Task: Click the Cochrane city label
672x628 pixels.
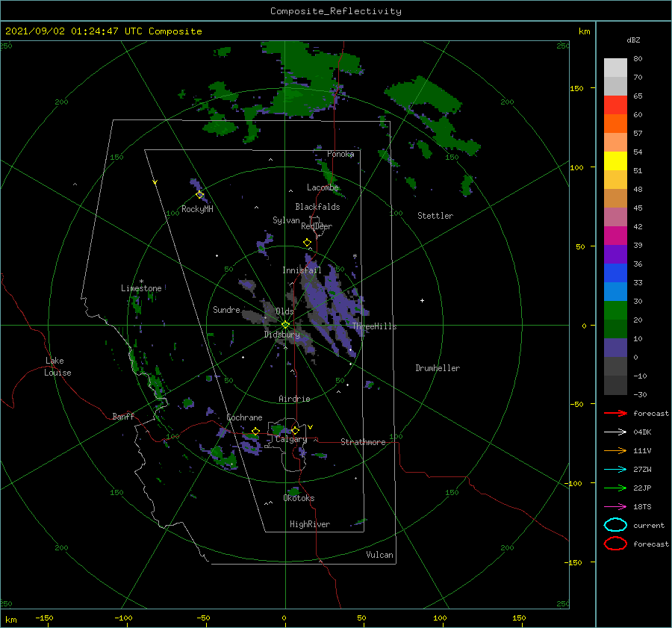Action: pyautogui.click(x=244, y=417)
